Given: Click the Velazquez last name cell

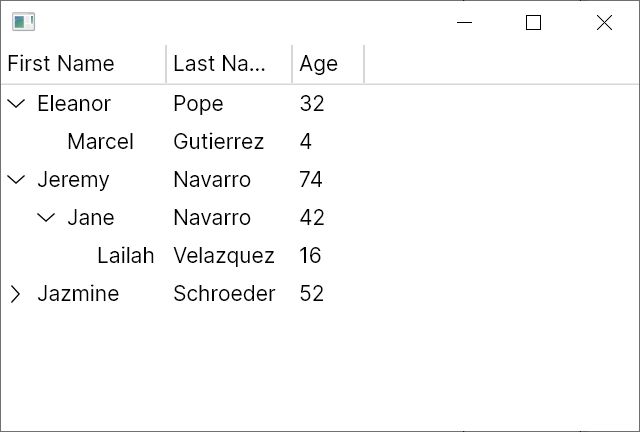Looking at the screenshot, I should 223,256.
